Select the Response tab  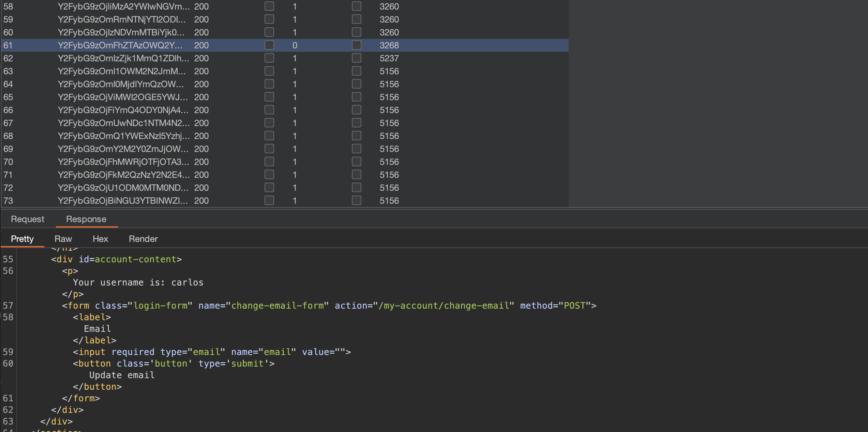click(x=86, y=219)
